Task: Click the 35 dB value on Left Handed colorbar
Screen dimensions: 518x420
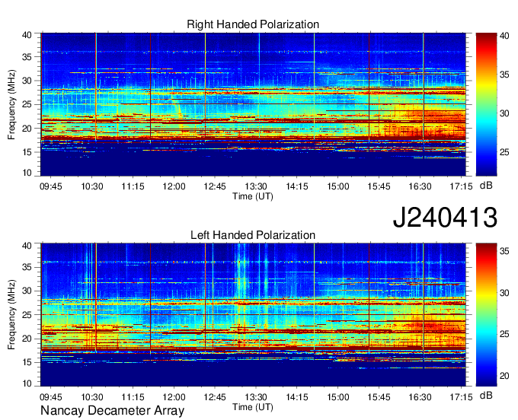Action: tap(504, 251)
